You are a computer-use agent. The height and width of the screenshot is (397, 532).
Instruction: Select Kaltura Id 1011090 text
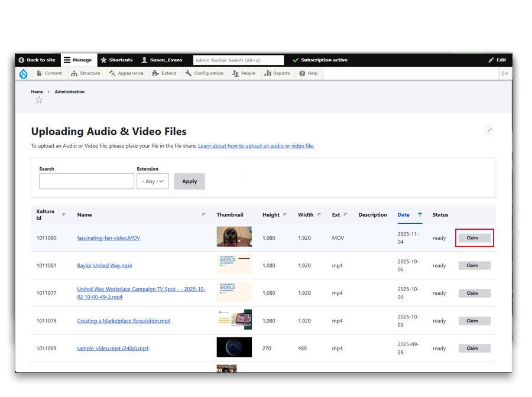click(47, 238)
